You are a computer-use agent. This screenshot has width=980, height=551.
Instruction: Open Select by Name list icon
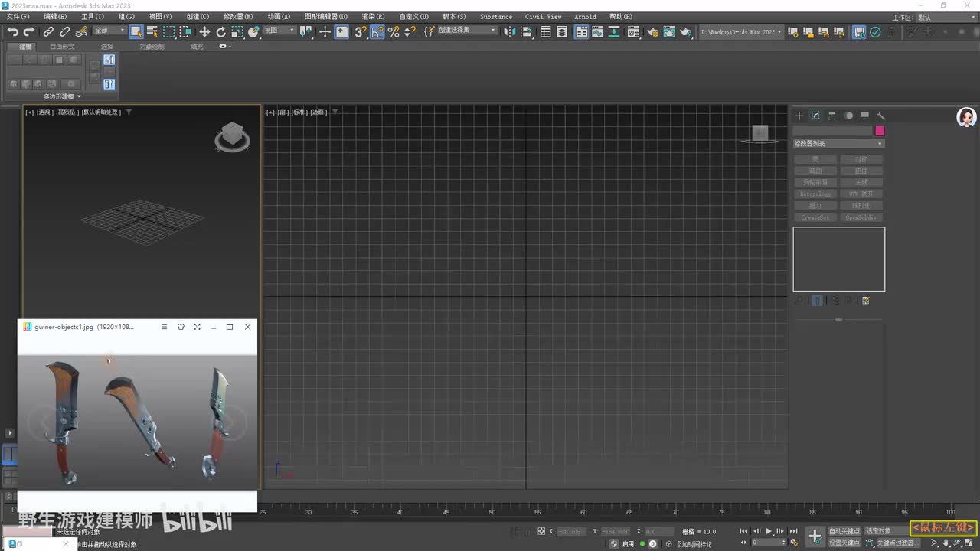(152, 31)
